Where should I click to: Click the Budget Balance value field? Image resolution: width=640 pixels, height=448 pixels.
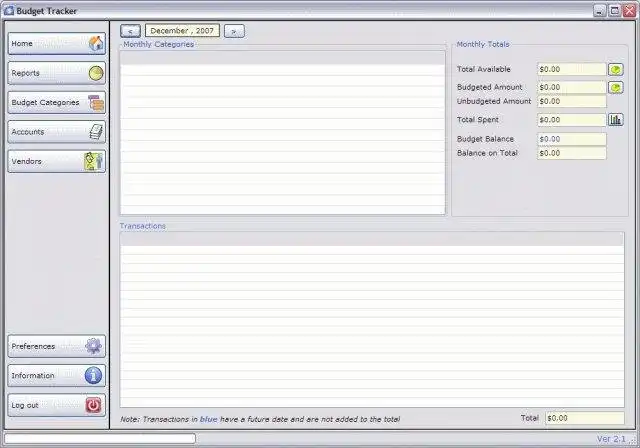pyautogui.click(x=571, y=139)
